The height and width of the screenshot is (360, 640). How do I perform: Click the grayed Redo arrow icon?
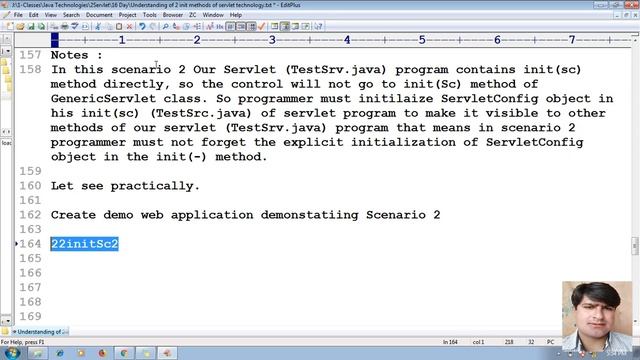[152, 27]
